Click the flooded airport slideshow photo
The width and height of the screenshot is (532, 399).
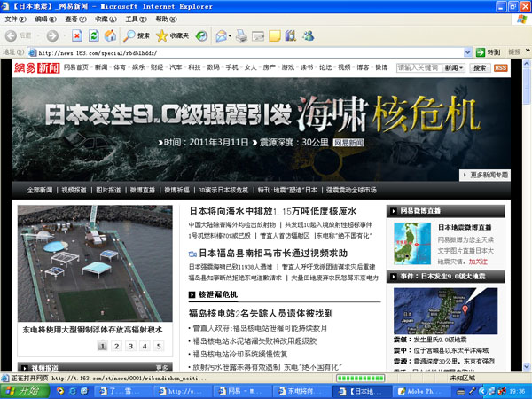click(x=95, y=262)
